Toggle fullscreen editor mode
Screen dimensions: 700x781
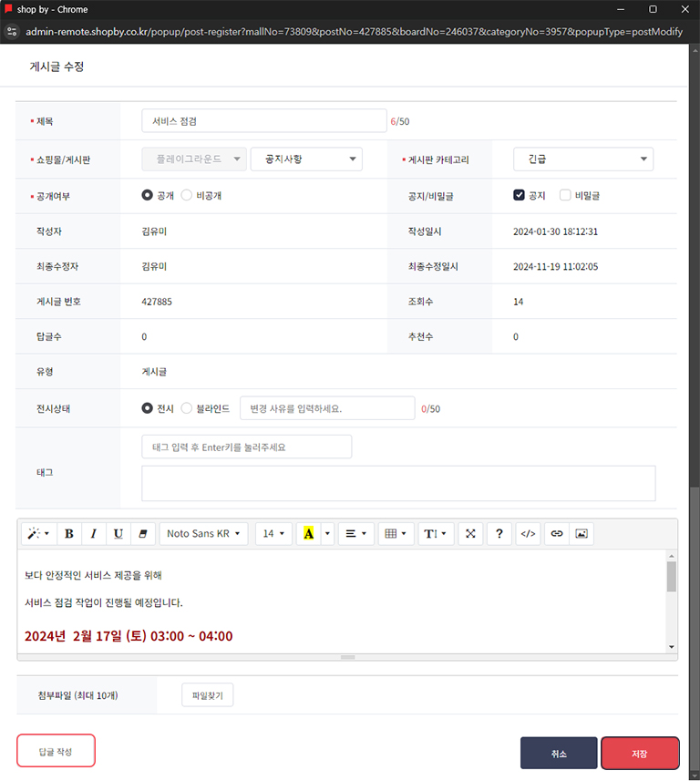point(470,534)
